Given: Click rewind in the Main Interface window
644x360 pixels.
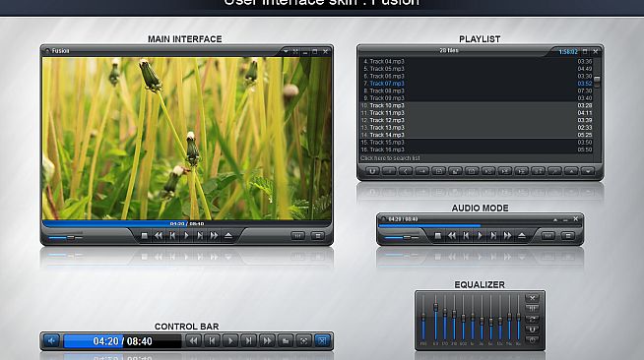Looking at the screenshot, I should point(159,236).
